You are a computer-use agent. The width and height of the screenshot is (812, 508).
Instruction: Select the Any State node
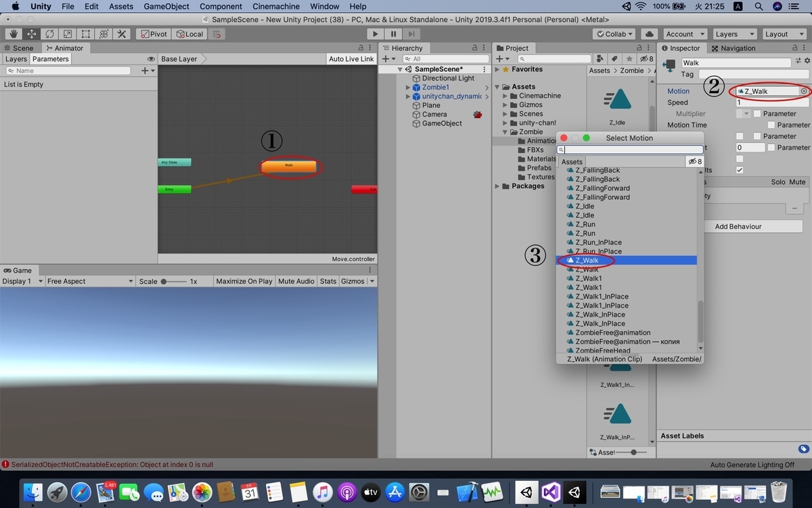pyautogui.click(x=174, y=163)
